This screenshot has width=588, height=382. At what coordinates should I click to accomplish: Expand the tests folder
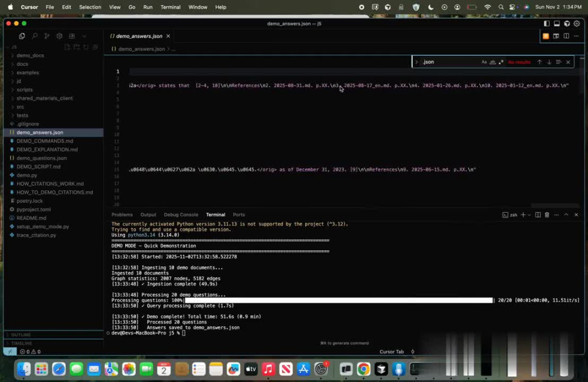click(x=22, y=115)
